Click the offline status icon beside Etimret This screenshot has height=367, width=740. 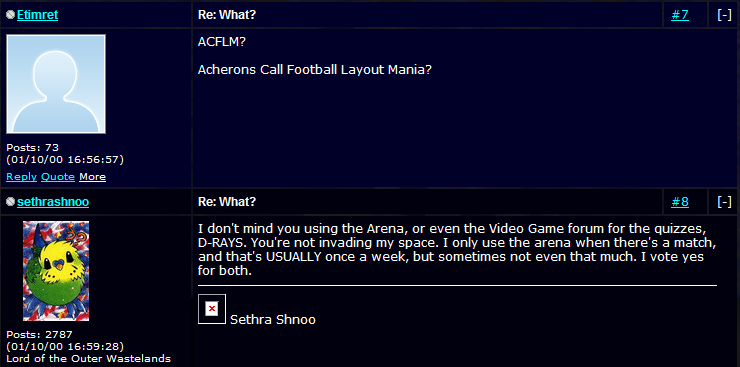[x=10, y=15]
